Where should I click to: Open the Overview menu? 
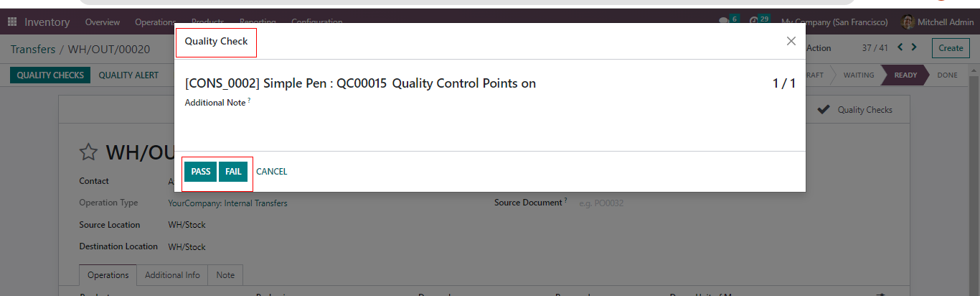coord(103,22)
